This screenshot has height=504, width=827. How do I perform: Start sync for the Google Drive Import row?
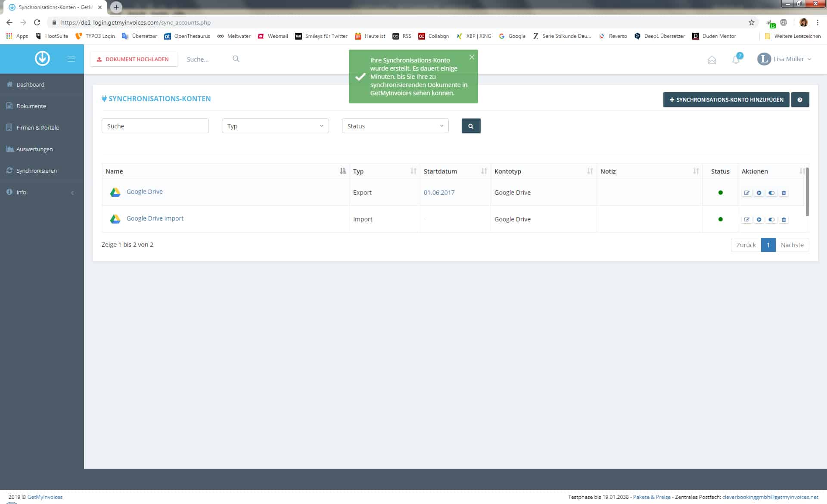click(759, 220)
